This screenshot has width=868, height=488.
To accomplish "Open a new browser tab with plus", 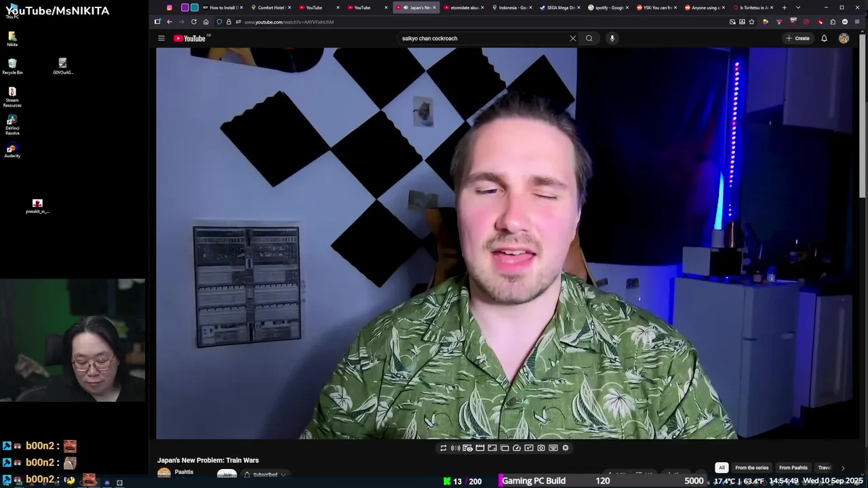I will point(785,7).
